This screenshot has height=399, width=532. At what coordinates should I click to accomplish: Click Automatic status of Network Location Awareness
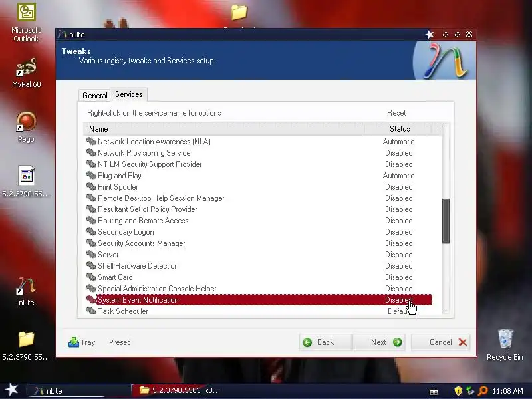[x=398, y=142]
